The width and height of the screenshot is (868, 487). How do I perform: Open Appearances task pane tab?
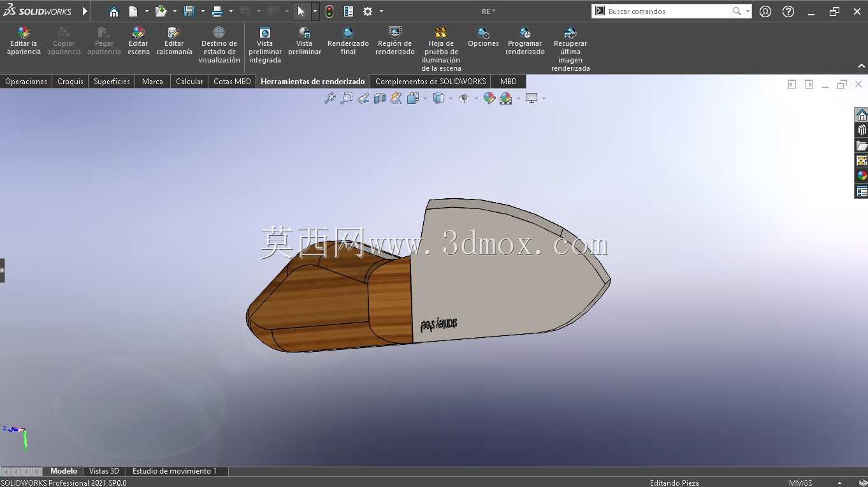(862, 176)
